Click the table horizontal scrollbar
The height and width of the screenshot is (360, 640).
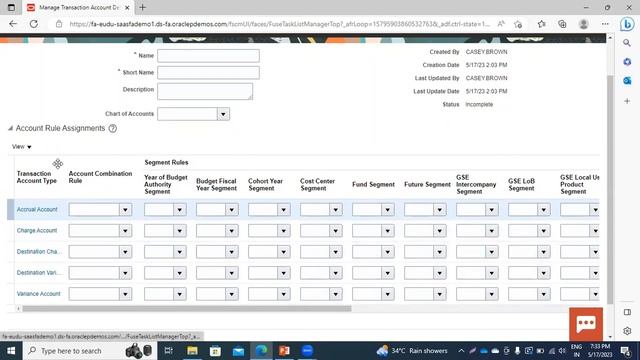[x=187, y=309]
